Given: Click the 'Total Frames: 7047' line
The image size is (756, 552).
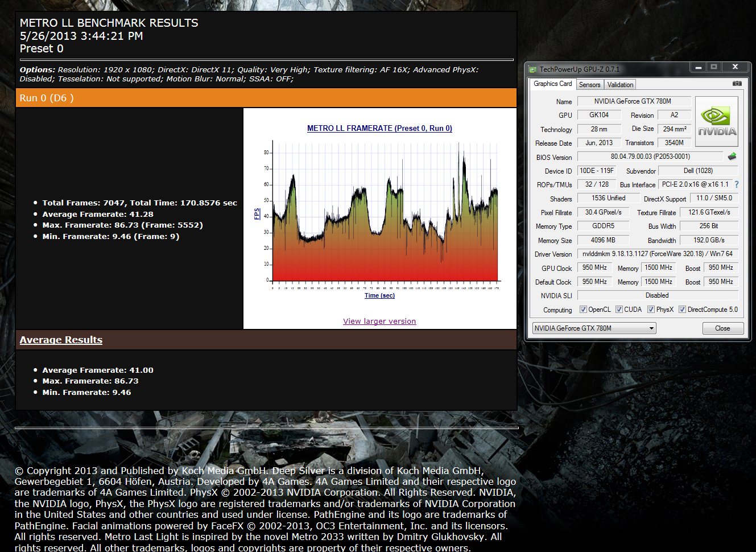Looking at the screenshot, I should coord(139,203).
